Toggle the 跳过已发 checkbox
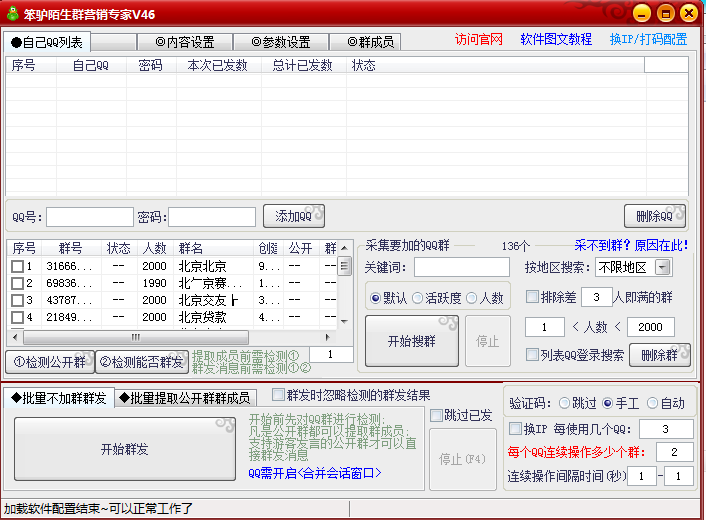706x520 pixels. point(436,415)
